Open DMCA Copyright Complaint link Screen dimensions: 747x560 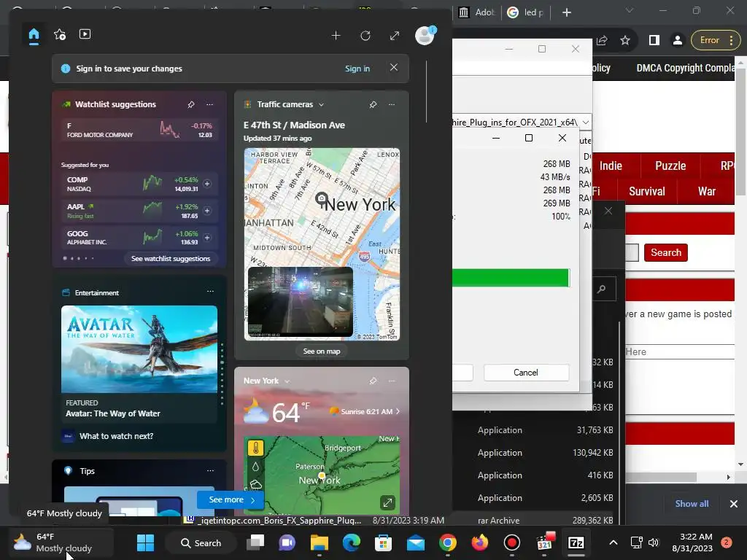coord(686,68)
